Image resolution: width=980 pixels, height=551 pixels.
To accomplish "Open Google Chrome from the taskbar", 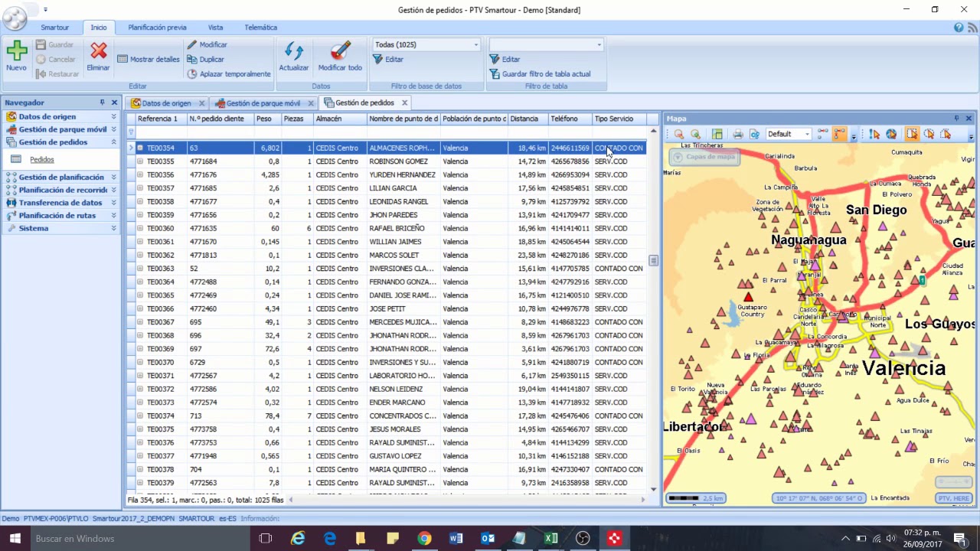I will click(x=423, y=538).
